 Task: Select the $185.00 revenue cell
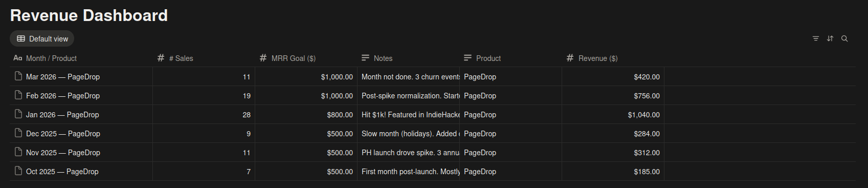point(613,172)
